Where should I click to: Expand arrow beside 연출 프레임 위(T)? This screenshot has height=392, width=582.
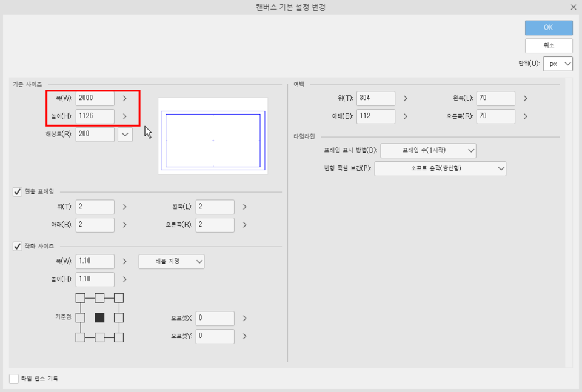(125, 207)
